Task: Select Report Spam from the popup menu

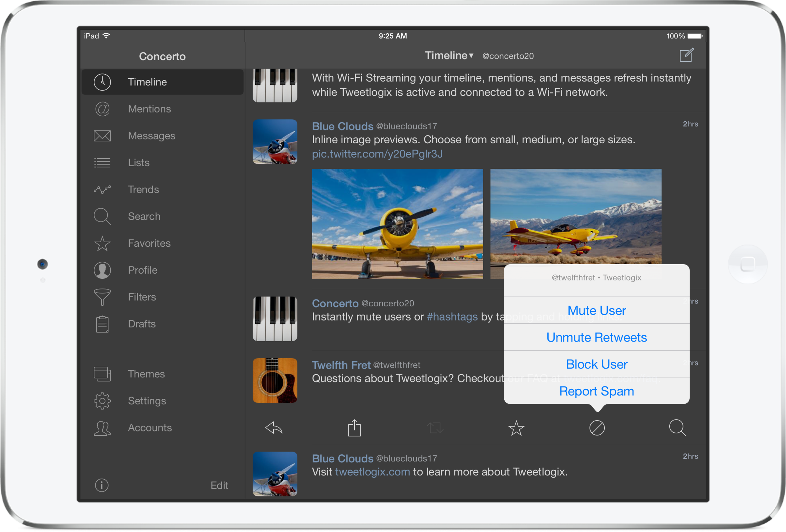Action: point(596,391)
